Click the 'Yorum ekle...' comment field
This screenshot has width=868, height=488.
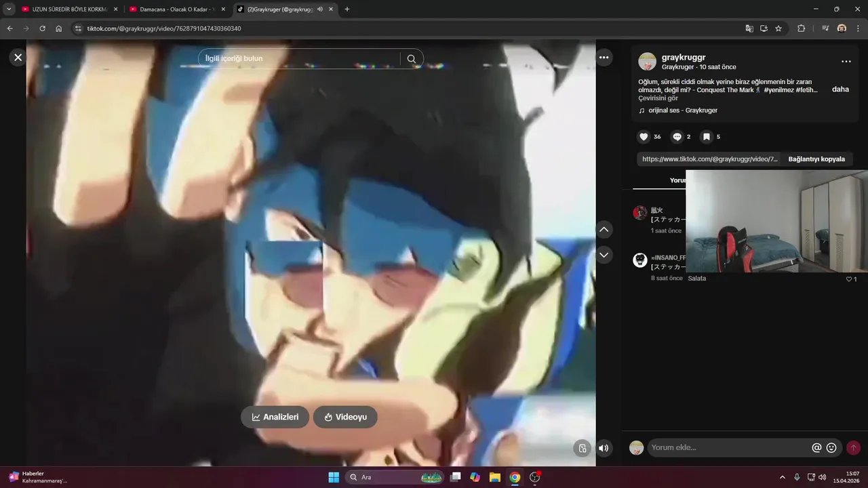[x=729, y=447]
